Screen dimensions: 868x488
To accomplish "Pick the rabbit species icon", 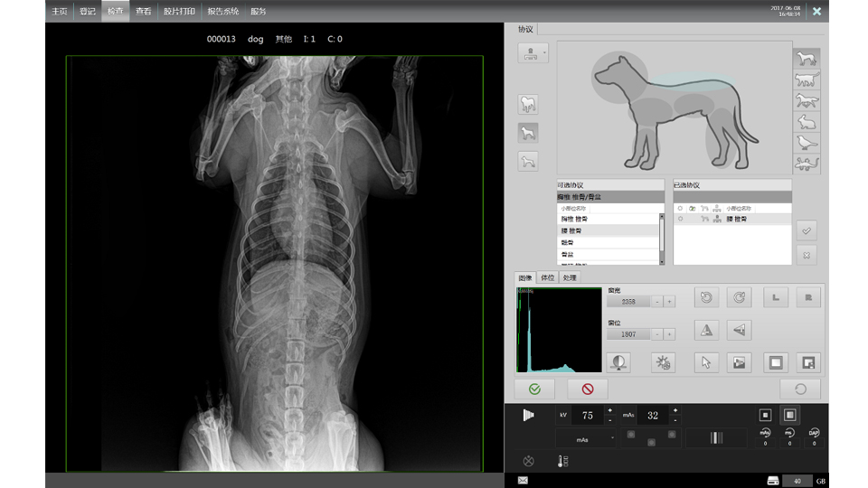I will [x=807, y=122].
